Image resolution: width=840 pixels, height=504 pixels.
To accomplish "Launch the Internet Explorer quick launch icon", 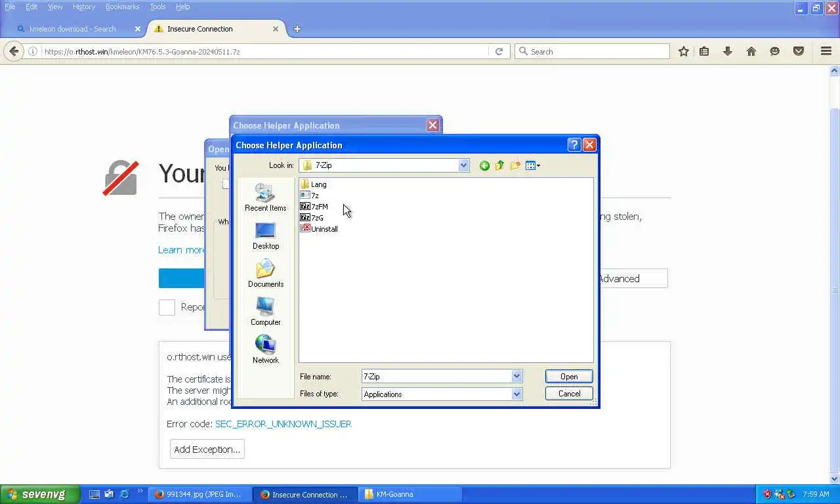I will click(x=124, y=494).
